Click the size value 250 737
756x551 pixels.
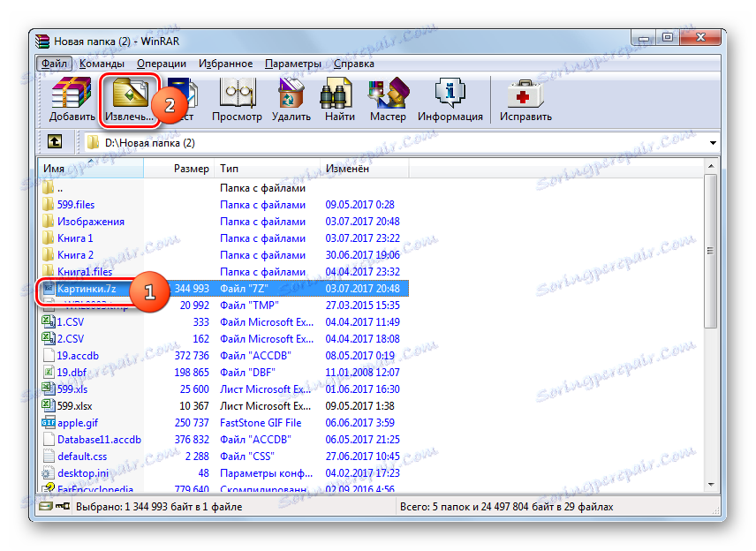(x=192, y=422)
